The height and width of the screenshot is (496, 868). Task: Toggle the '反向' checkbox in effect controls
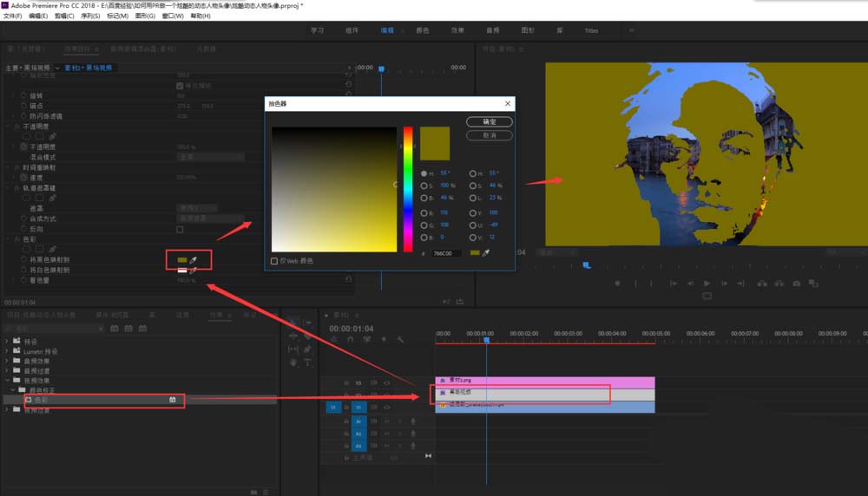pyautogui.click(x=180, y=230)
